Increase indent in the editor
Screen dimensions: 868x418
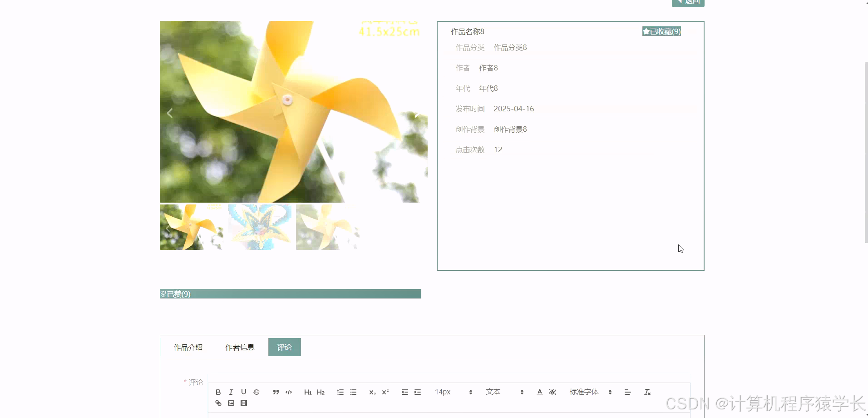[418, 392]
